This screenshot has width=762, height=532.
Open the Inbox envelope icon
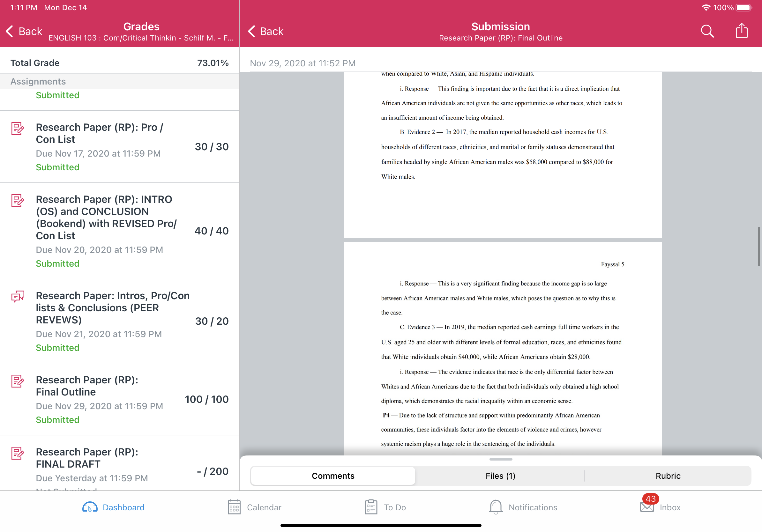pos(647,507)
